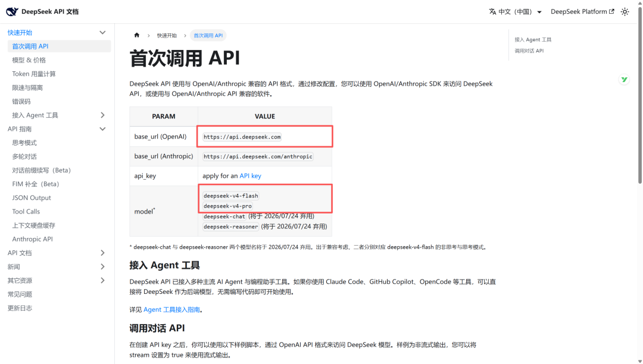
Task: Click the scrollbar down arrow
Action: [639, 361]
